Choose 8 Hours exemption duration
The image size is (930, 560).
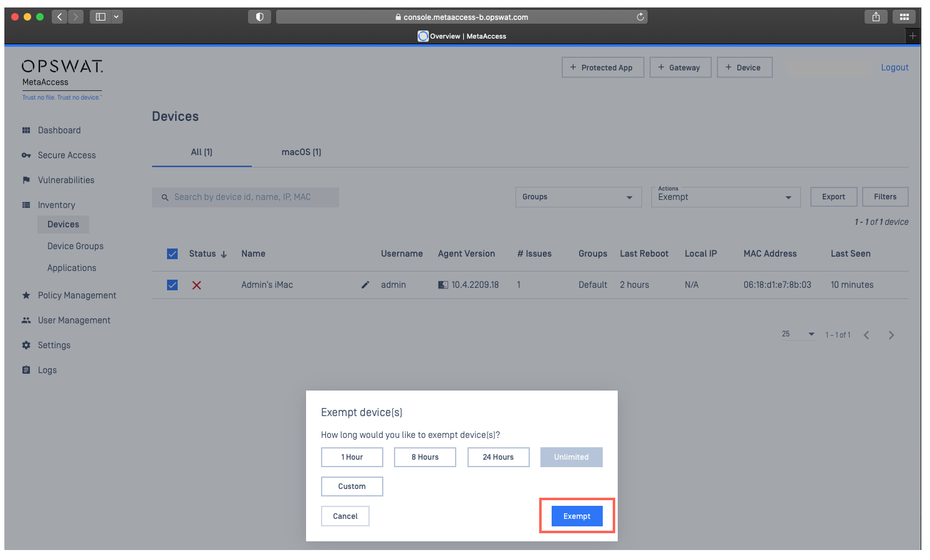coord(425,457)
